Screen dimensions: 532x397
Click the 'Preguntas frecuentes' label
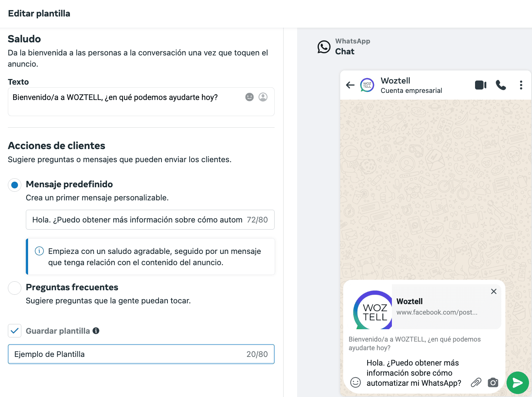pyautogui.click(x=72, y=287)
